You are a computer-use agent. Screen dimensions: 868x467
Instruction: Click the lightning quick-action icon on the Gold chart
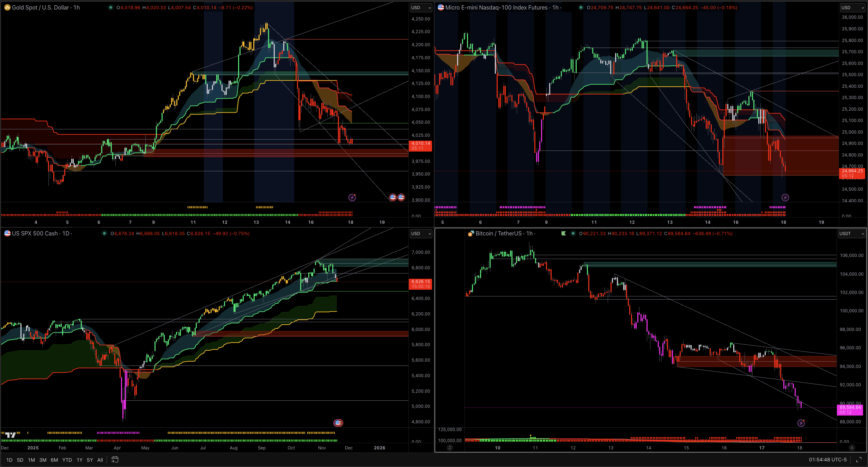pyautogui.click(x=352, y=198)
